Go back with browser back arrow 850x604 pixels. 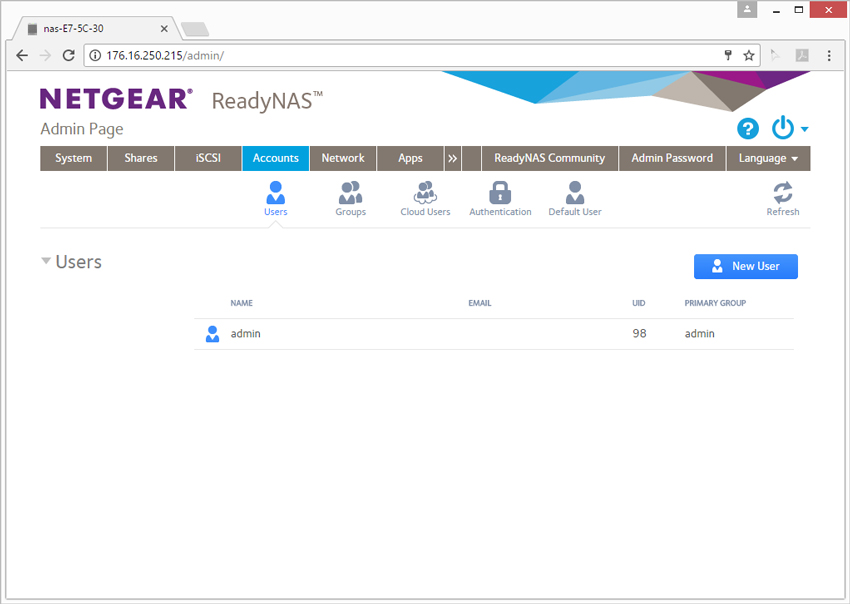(22, 55)
